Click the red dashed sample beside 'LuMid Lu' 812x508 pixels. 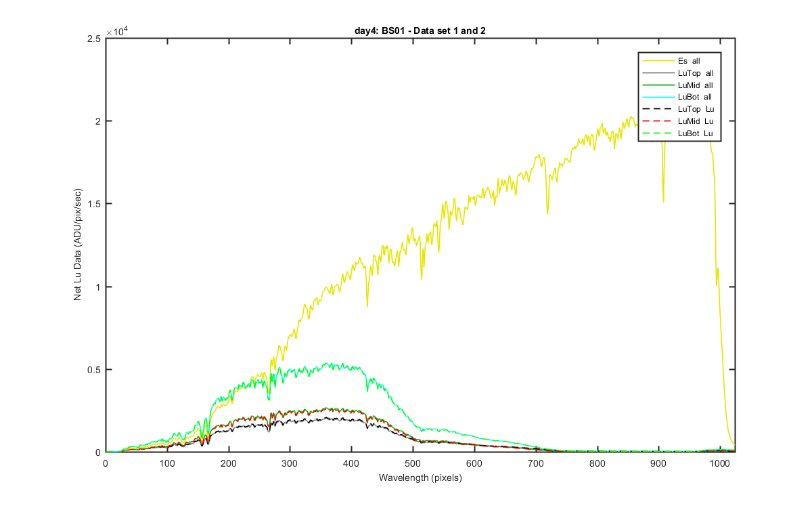657,122
